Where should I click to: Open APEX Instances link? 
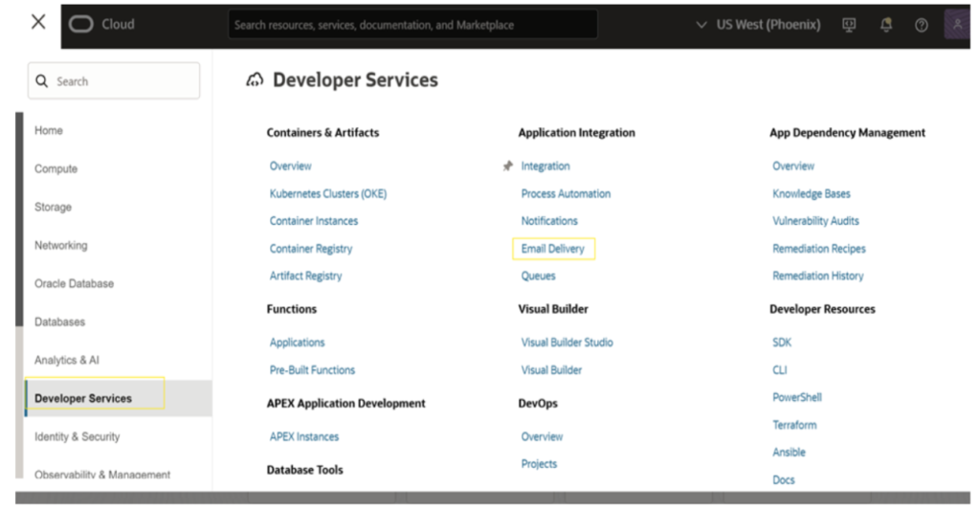[x=303, y=437]
